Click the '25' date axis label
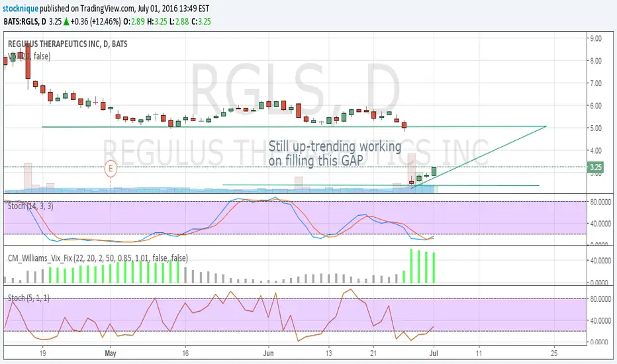The height and width of the screenshot is (364, 617). [554, 353]
